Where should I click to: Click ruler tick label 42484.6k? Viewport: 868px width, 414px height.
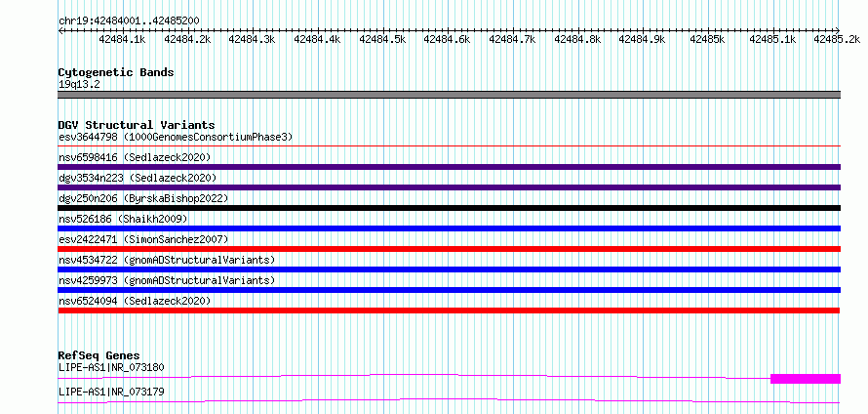coord(448,39)
